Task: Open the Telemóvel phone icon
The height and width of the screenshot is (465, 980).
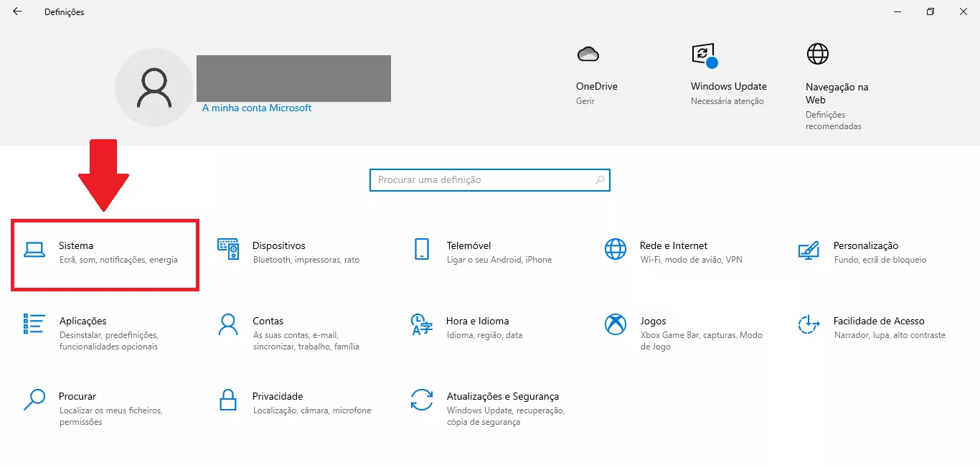Action: coord(422,249)
